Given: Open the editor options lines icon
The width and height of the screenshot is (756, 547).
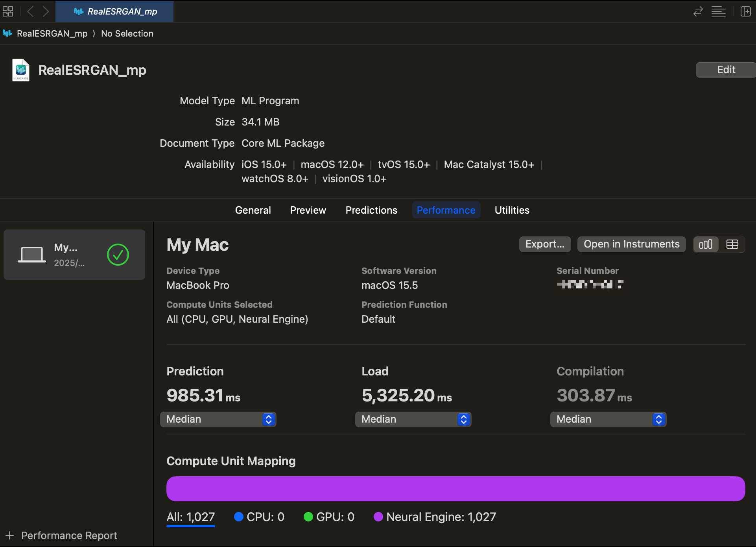Looking at the screenshot, I should coord(718,11).
